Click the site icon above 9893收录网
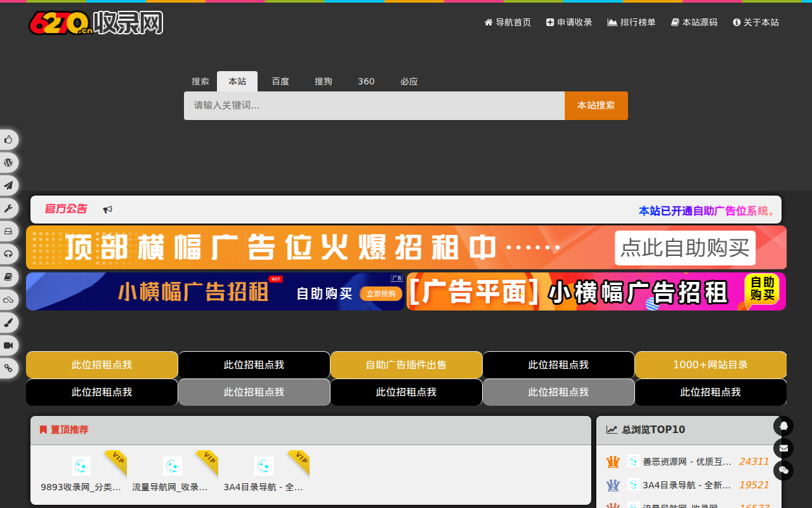This screenshot has height=508, width=812. tap(81, 466)
